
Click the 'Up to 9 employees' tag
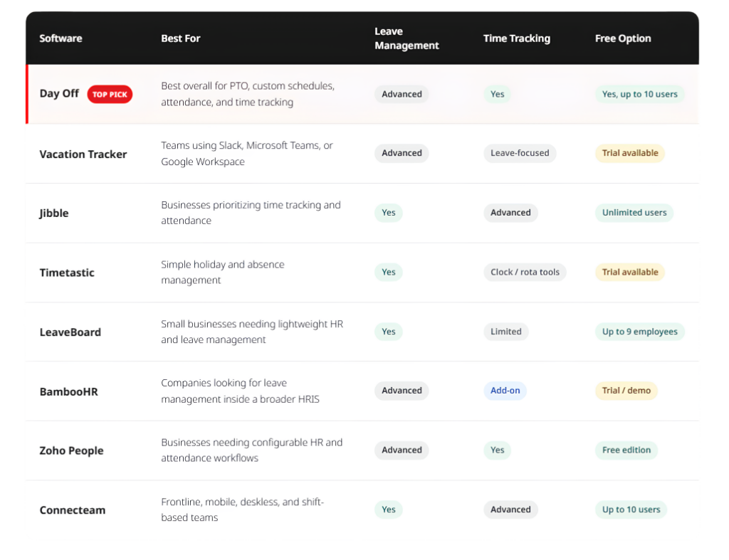click(640, 332)
